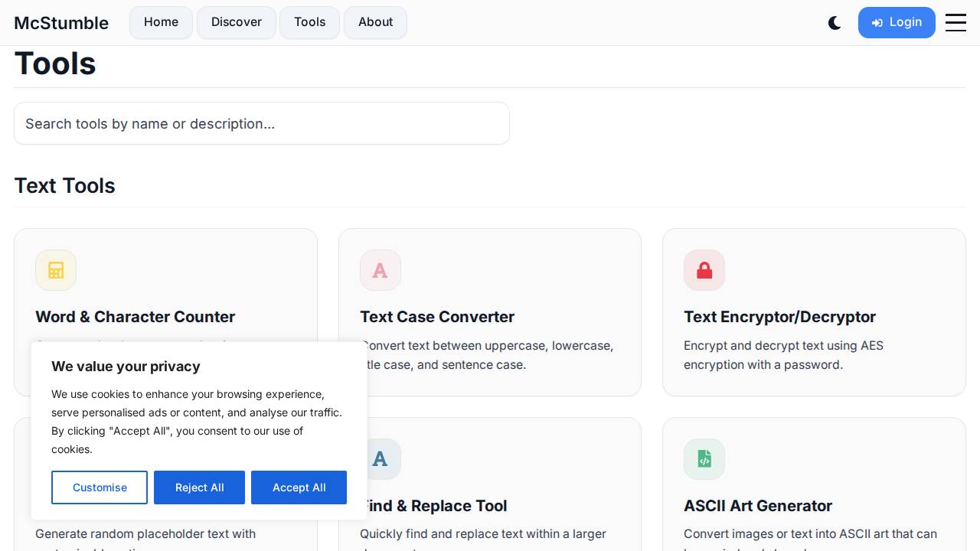Screen dimensions: 980x551
Task: Open the ASCII Art Generator tool
Action: (758, 506)
